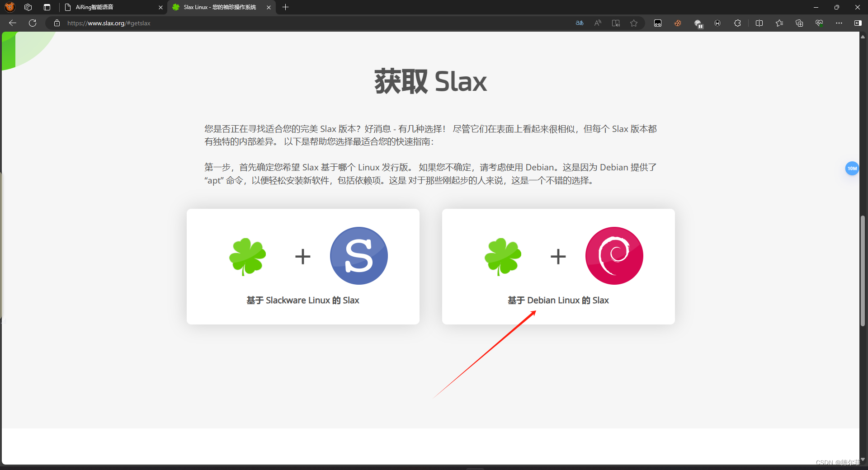Toggle the browser sidebar
Viewport: 868px width, 470px height.
(x=858, y=23)
